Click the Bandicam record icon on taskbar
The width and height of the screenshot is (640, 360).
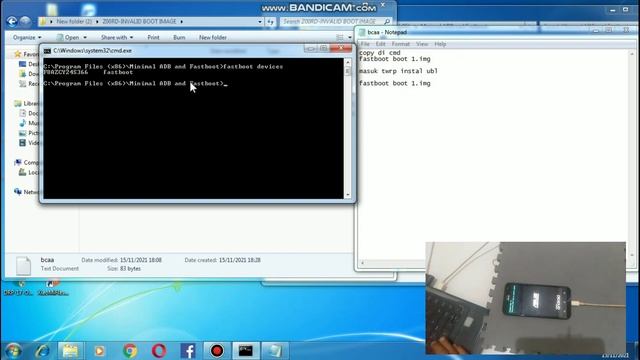217,351
